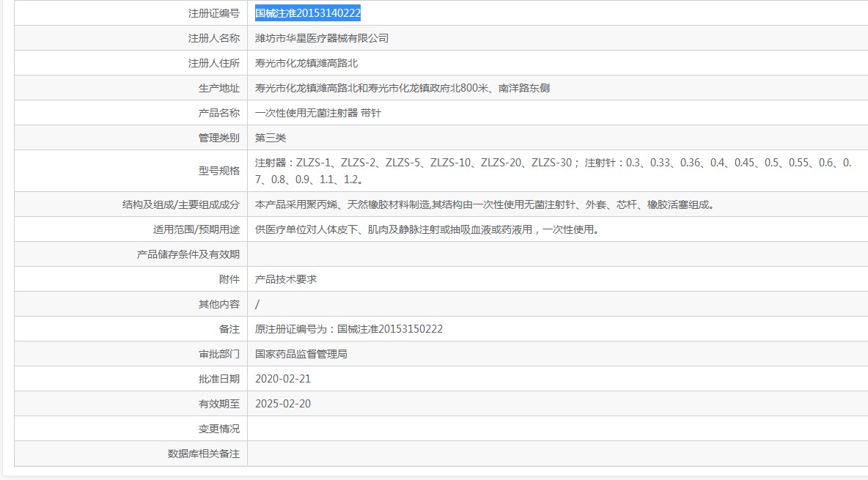The width and height of the screenshot is (868, 480).
Task: Click the model specification text starting with 注射器：ZLZS-1
Action: 553,171
